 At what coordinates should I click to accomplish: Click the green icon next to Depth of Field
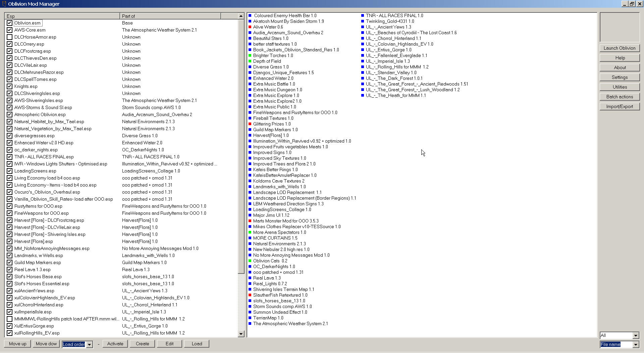[250, 61]
